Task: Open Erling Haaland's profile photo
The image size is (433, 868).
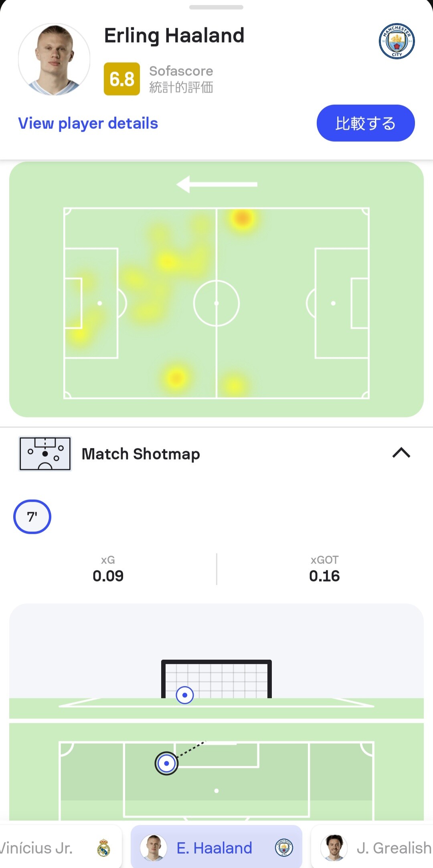Action: [x=54, y=59]
